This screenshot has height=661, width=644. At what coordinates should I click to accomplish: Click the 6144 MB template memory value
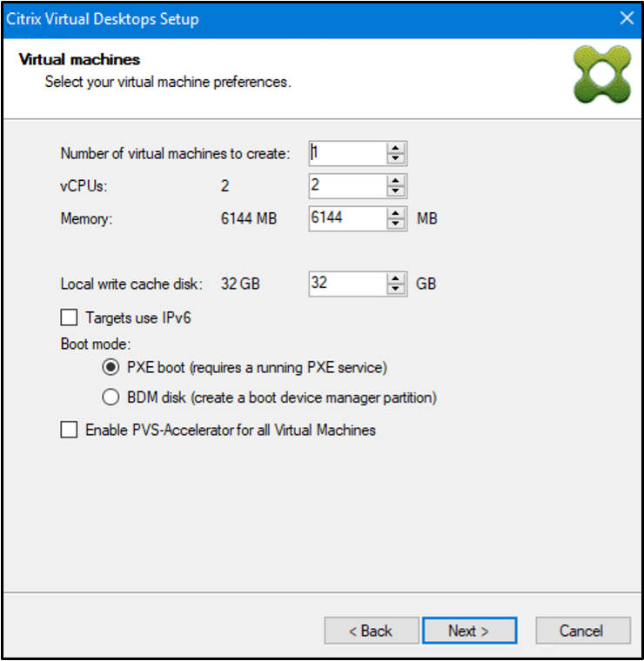pos(249,218)
